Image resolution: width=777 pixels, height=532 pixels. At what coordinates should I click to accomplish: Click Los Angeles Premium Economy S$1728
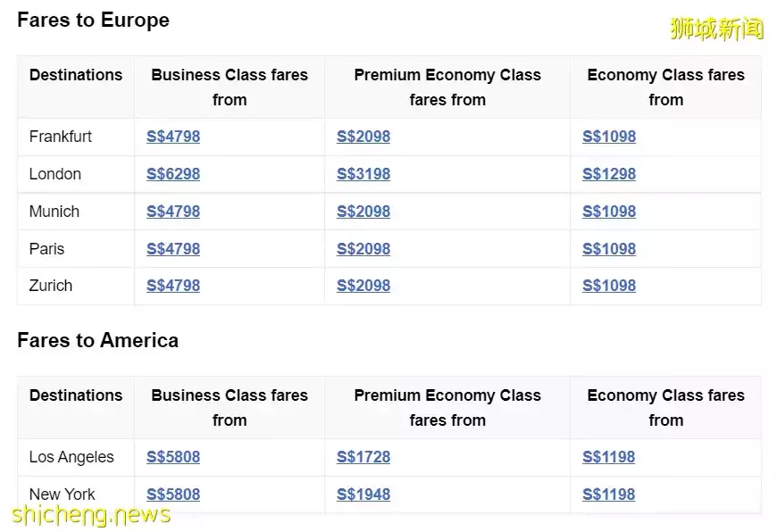[363, 457]
